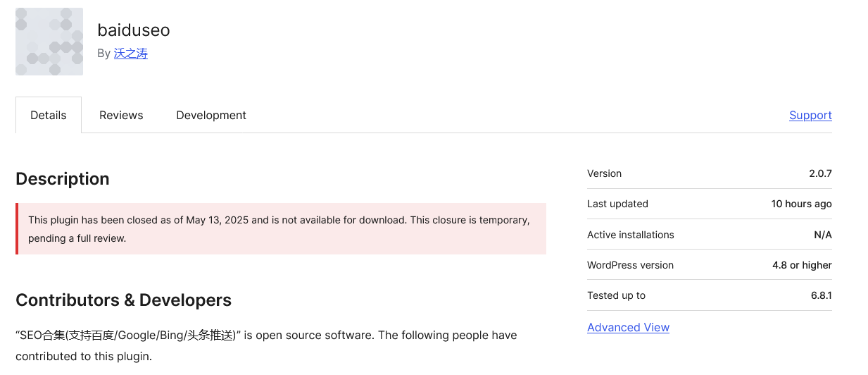Follow the Support link
The width and height of the screenshot is (868, 375).
[810, 115]
